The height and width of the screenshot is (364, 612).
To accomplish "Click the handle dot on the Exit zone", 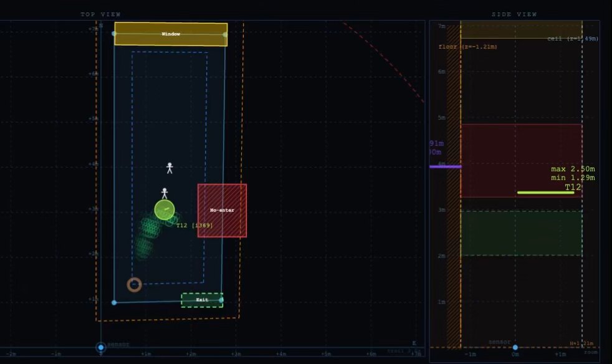I will click(x=221, y=300).
